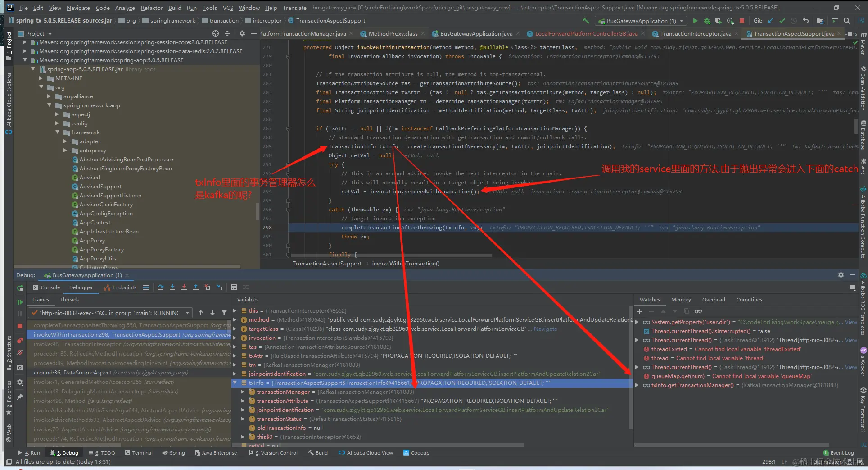Expand META-INF folder node
The height and width of the screenshot is (470, 868).
41,78
